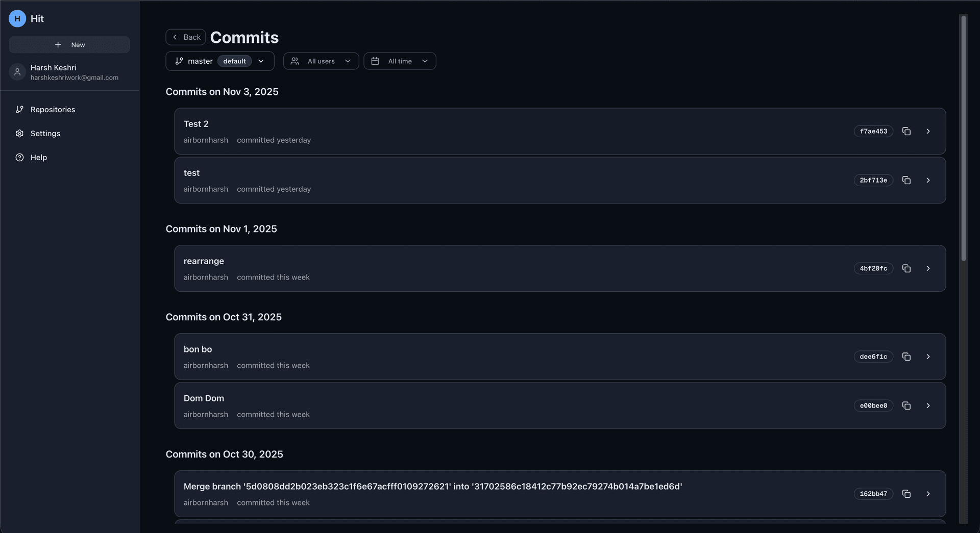Click the Help question-mark icon
Image resolution: width=980 pixels, height=533 pixels.
19,157
